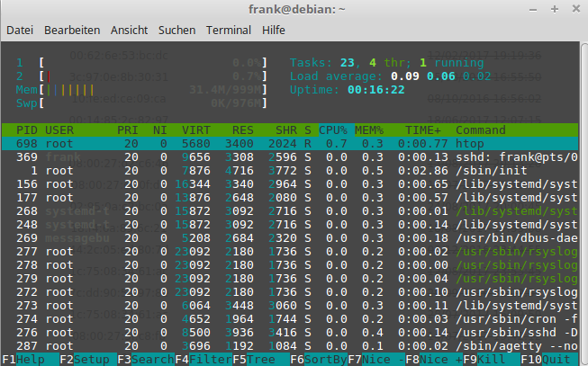Image resolution: width=588 pixels, height=366 pixels.
Task: Click F3 Search in htop footer
Action: tap(146, 360)
